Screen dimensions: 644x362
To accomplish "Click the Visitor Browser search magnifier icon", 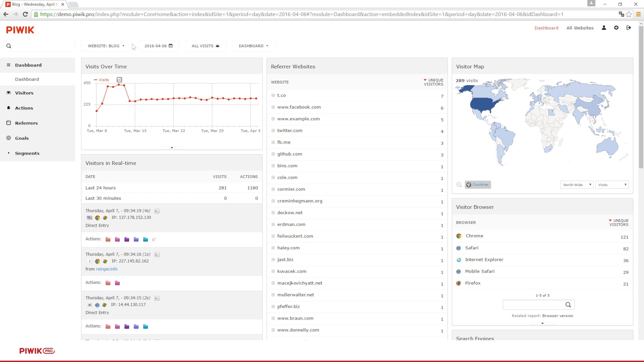I will point(568,305).
